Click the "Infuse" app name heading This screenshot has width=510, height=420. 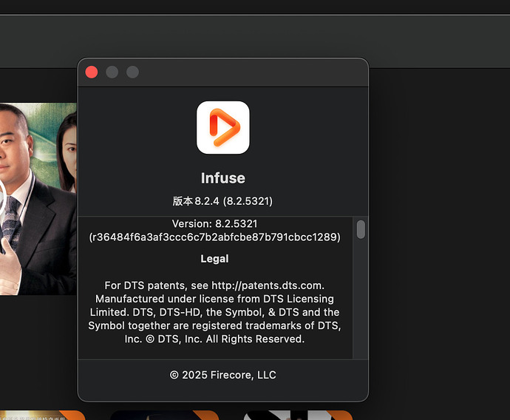[x=223, y=178]
